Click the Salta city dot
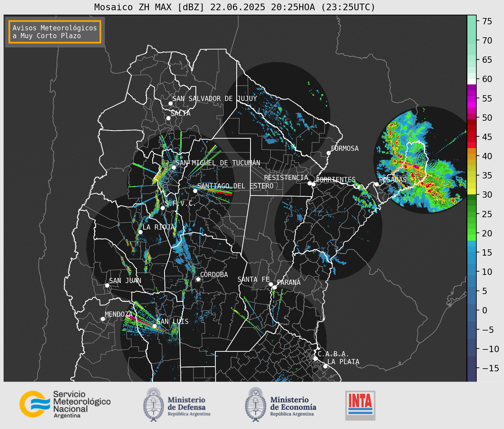The height and width of the screenshot is (429, 504). [x=168, y=118]
